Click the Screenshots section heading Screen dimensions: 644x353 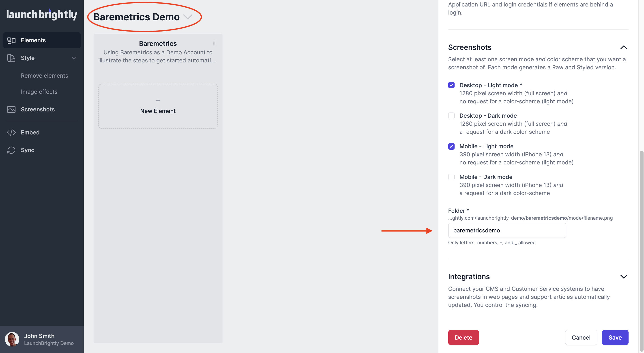tap(470, 47)
